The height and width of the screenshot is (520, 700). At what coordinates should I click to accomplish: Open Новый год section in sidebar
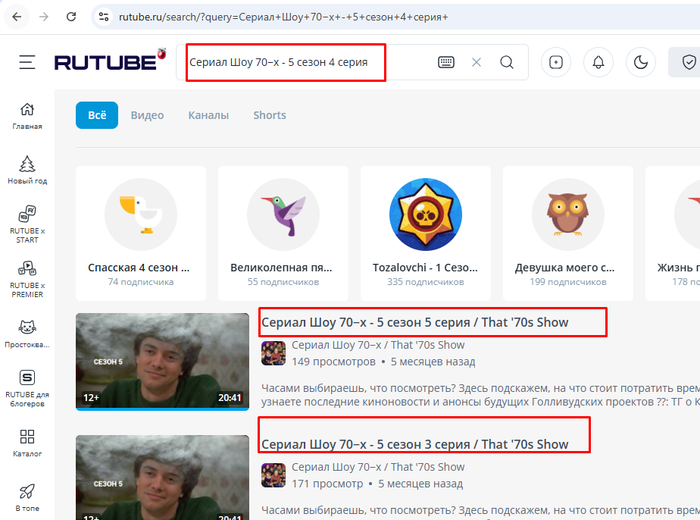click(27, 170)
